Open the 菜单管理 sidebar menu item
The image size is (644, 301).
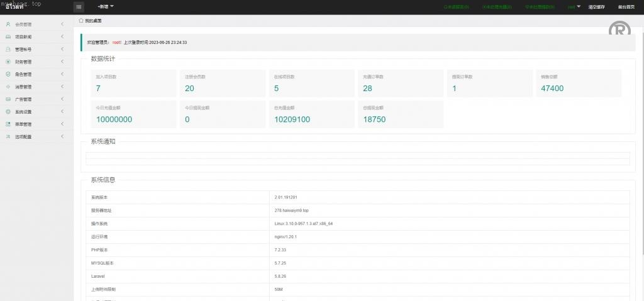click(23, 124)
